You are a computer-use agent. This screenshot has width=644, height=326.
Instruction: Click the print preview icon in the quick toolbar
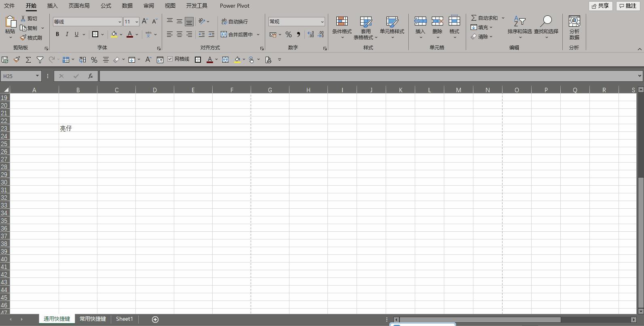click(268, 60)
